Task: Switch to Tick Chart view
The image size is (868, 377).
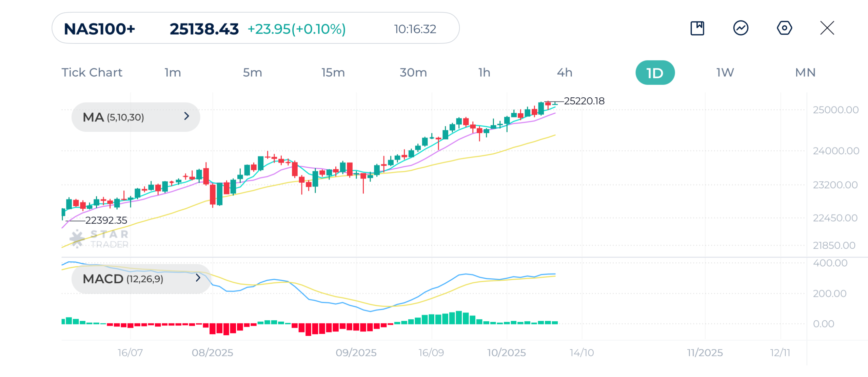Action: 92,73
